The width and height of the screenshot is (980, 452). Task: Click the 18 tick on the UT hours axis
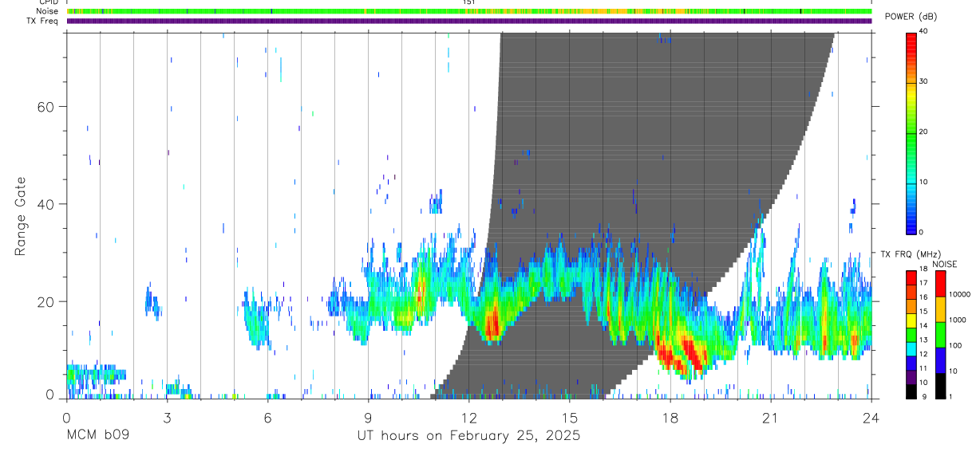670,418
